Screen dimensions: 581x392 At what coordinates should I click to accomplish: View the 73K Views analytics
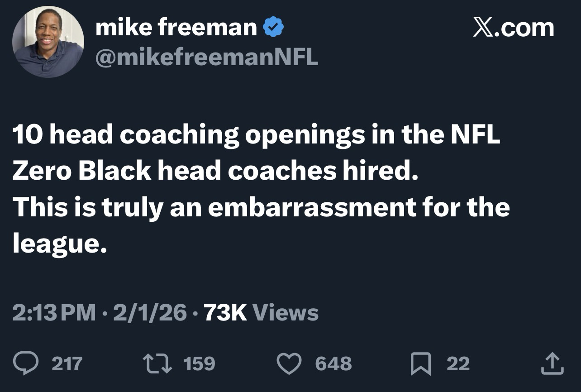pyautogui.click(x=262, y=313)
